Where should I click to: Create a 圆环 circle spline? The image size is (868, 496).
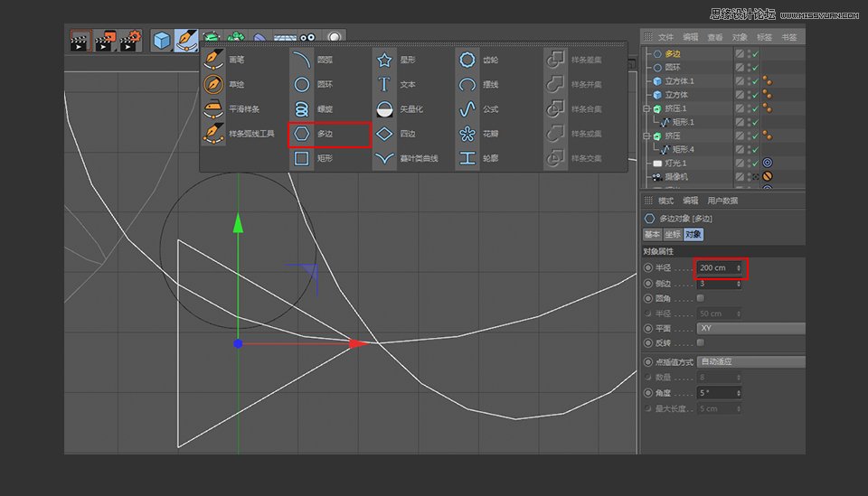[x=312, y=84]
